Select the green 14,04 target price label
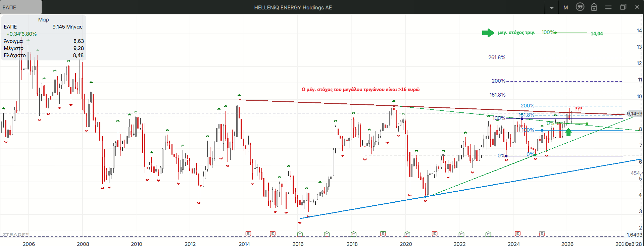The image size is (644, 246). (596, 34)
